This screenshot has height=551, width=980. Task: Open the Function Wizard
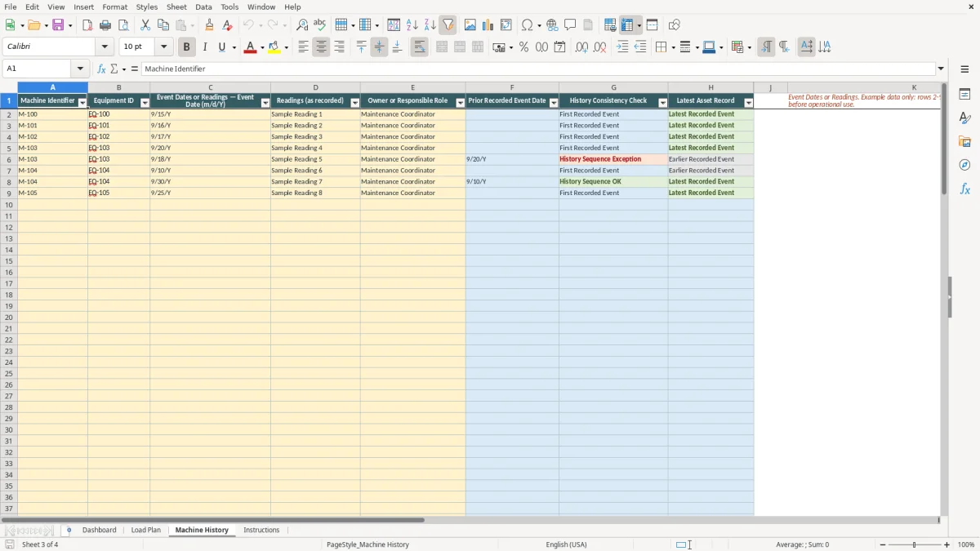click(x=102, y=69)
